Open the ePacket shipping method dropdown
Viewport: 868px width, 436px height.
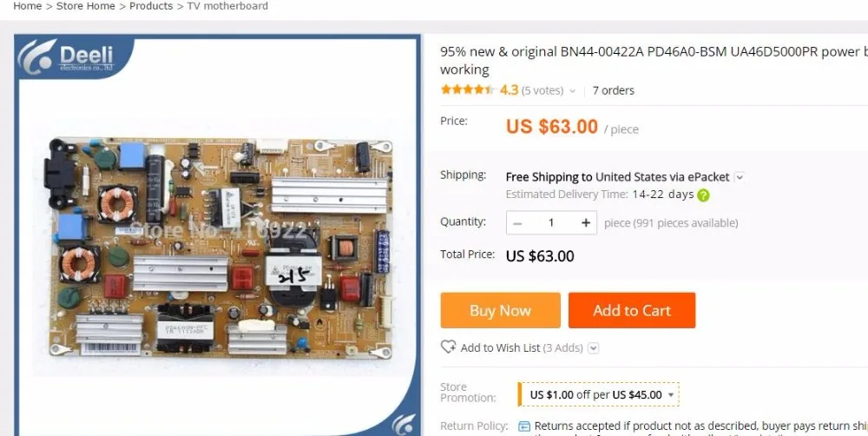tap(739, 177)
